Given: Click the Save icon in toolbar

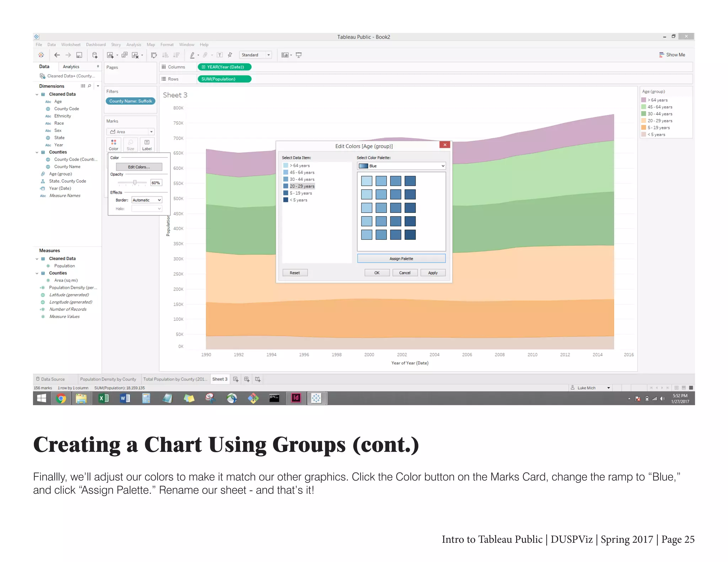Looking at the screenshot, I should 79,55.
